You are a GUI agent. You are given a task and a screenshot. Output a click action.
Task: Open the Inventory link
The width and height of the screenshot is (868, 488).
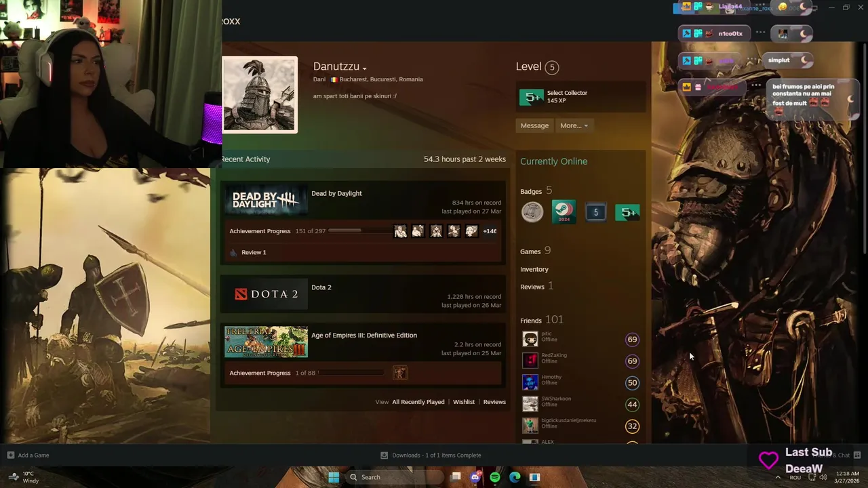tap(534, 269)
